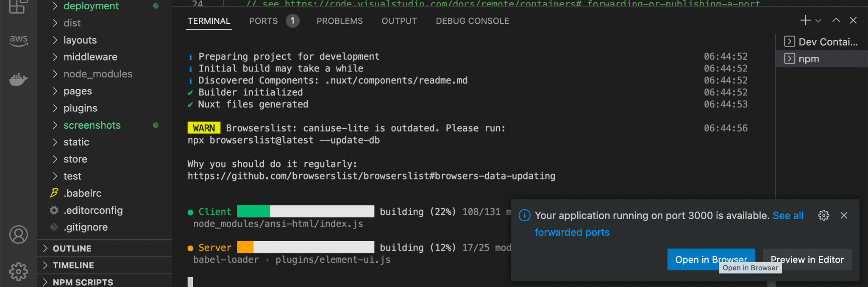Open the Manage gear in activity bar
Viewport: 868px width, 287px height.
pos(19,271)
